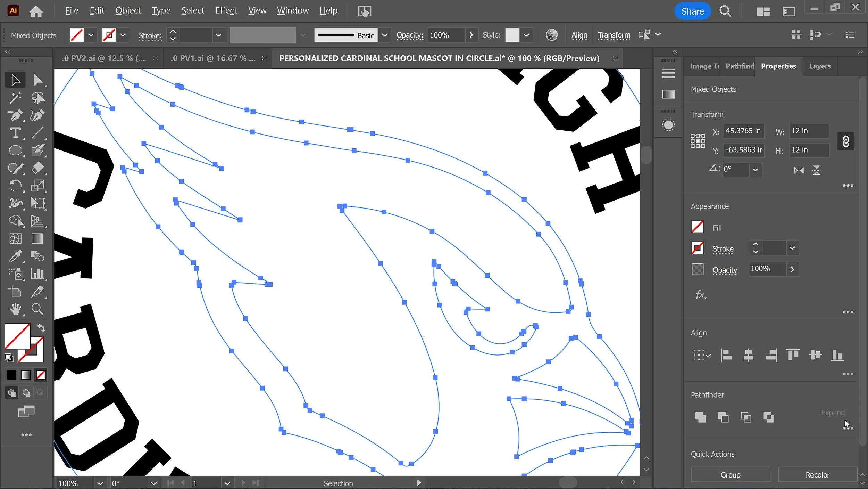868x489 pixels.
Task: Expand the zoom level dropdown
Action: click(100, 483)
